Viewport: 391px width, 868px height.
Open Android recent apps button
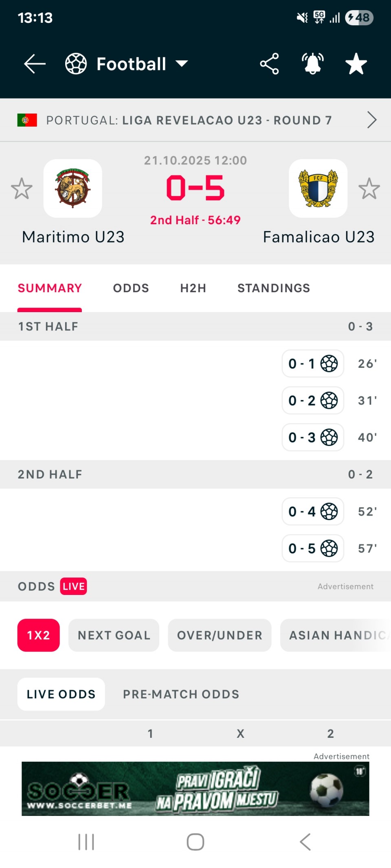click(86, 842)
